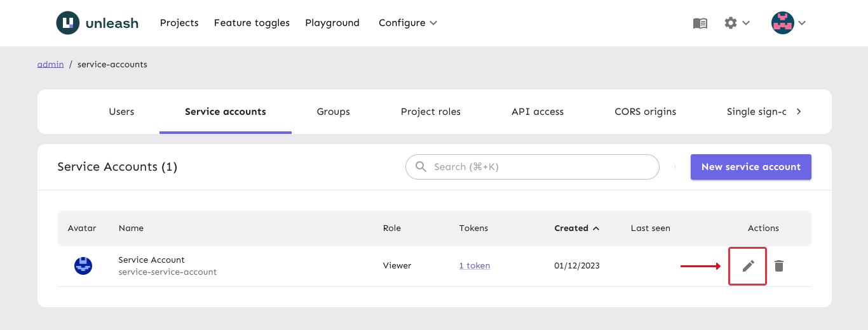This screenshot has height=330, width=868.
Task: Open the Project roles tab
Action: point(430,112)
